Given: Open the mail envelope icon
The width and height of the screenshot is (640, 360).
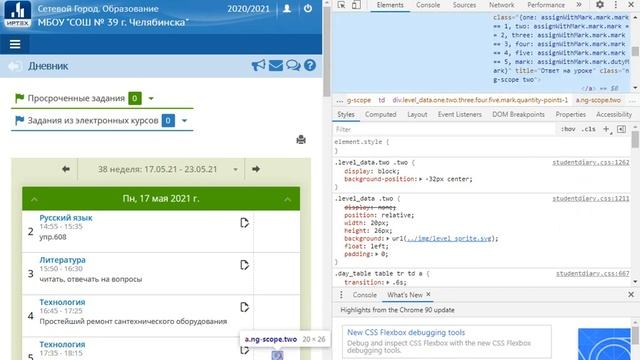Looking at the screenshot, I should [x=276, y=65].
